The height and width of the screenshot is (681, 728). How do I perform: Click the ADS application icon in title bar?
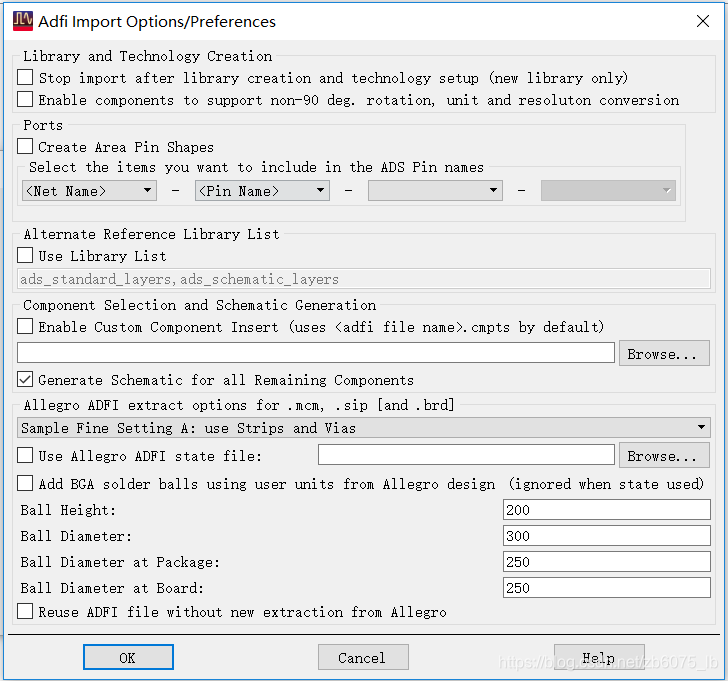click(x=23, y=21)
